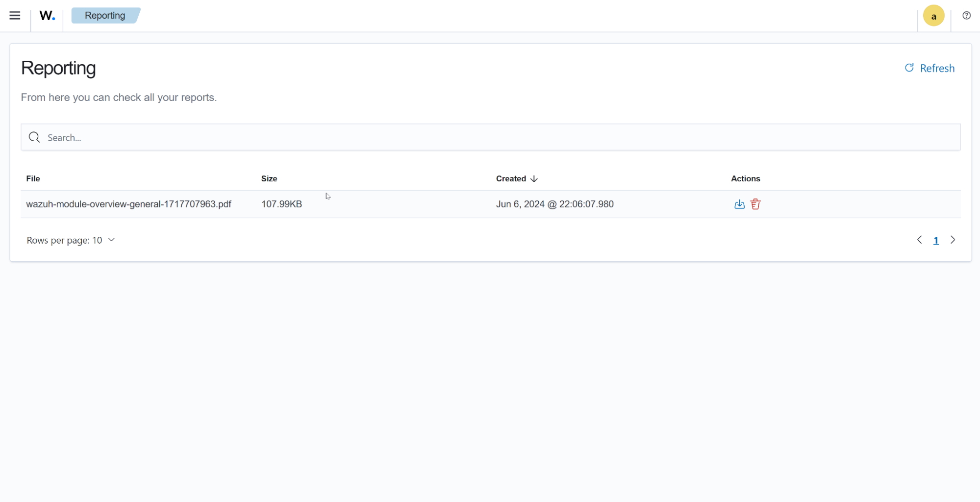This screenshot has width=980, height=502.
Task: Sort reports by the File column
Action: pos(33,178)
